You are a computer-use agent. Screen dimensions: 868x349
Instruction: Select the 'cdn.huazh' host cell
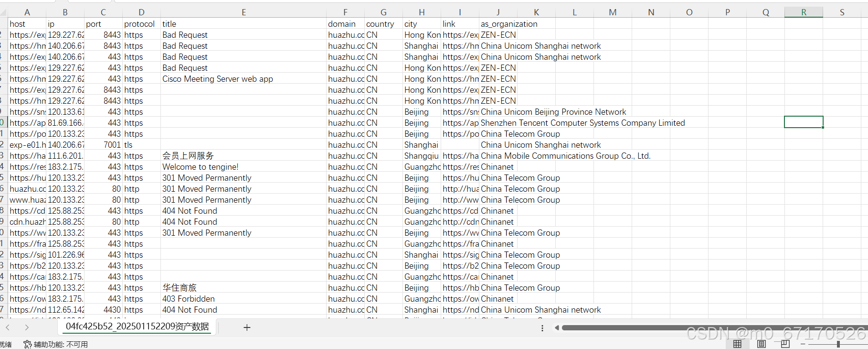pyautogui.click(x=27, y=222)
